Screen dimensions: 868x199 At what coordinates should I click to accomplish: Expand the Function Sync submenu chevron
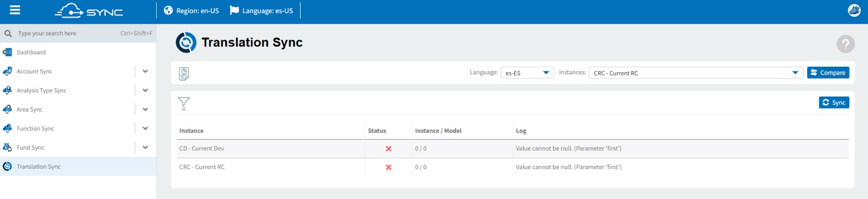(145, 129)
